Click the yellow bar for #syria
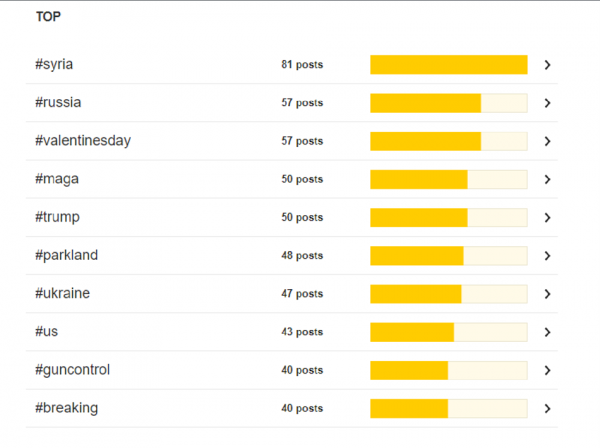Viewport: 600px width, 448px height. click(x=449, y=65)
